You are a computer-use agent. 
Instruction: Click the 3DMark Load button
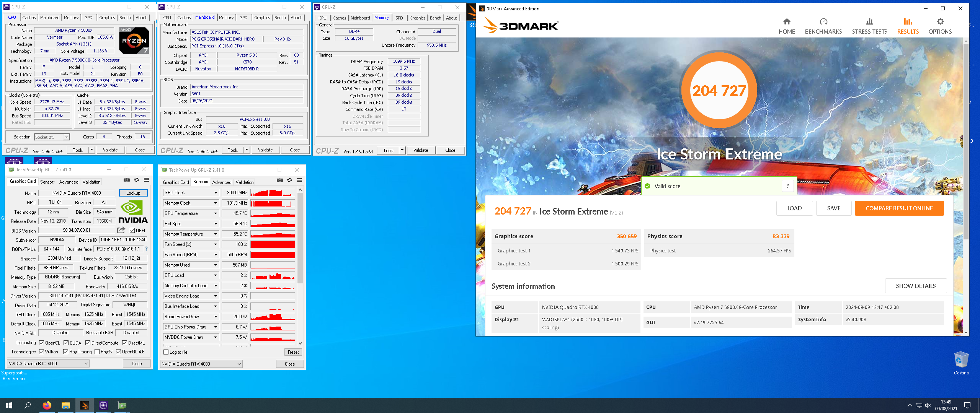[794, 208]
